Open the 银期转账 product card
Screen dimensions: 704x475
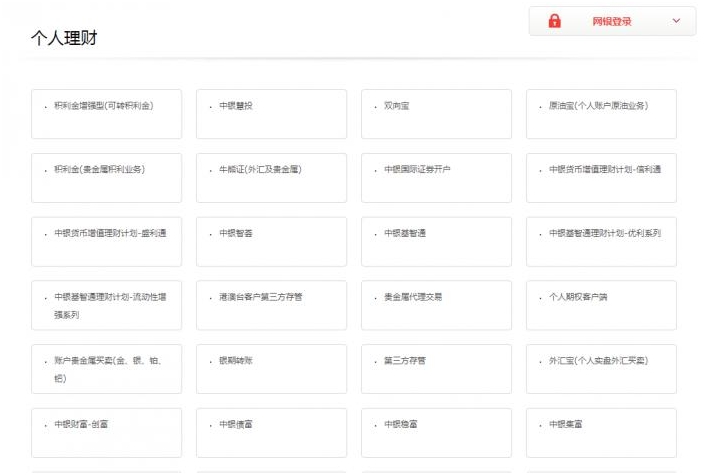coord(237,361)
